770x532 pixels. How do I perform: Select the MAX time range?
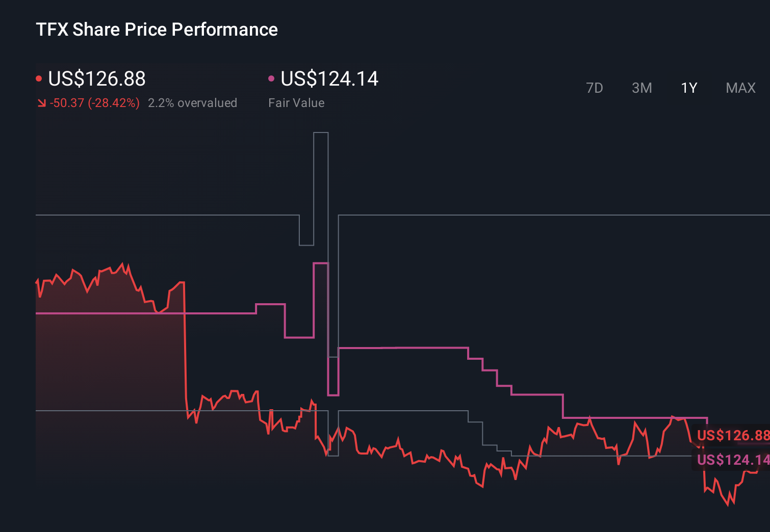[x=740, y=88]
